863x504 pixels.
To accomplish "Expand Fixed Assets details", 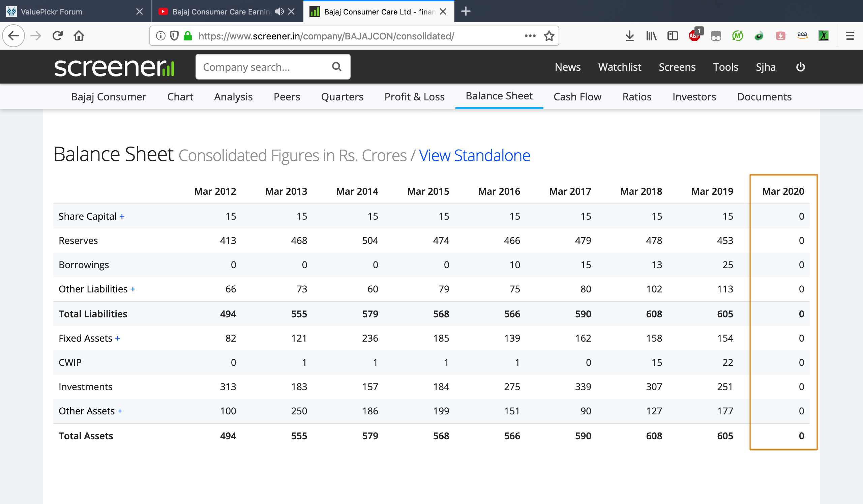I will tap(117, 338).
